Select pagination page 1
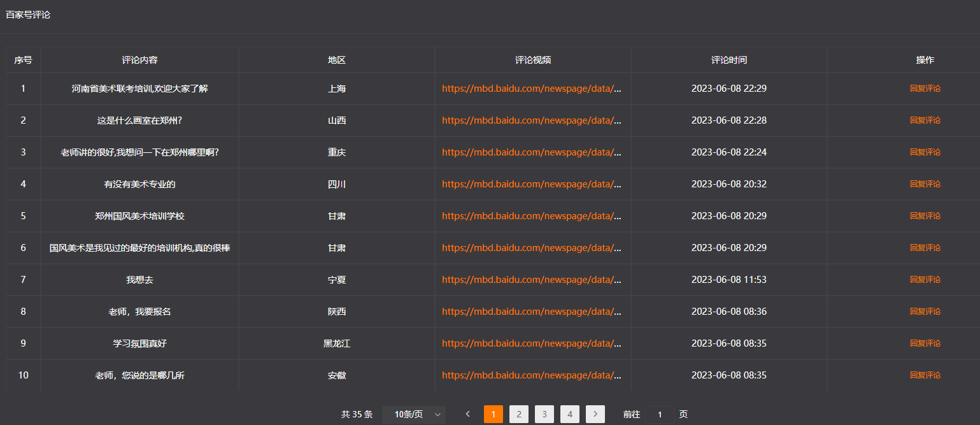 pyautogui.click(x=494, y=414)
